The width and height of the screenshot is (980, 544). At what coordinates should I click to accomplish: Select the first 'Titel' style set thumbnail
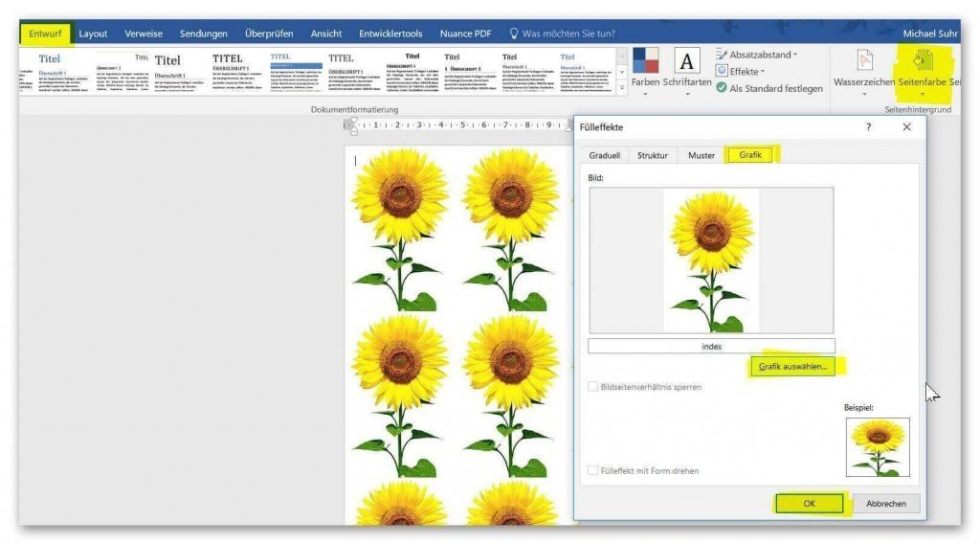coord(61,73)
